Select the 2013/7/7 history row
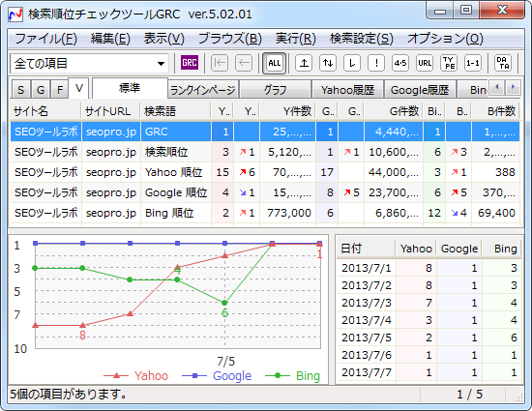Image resolution: width=532 pixels, height=411 pixels. click(429, 372)
